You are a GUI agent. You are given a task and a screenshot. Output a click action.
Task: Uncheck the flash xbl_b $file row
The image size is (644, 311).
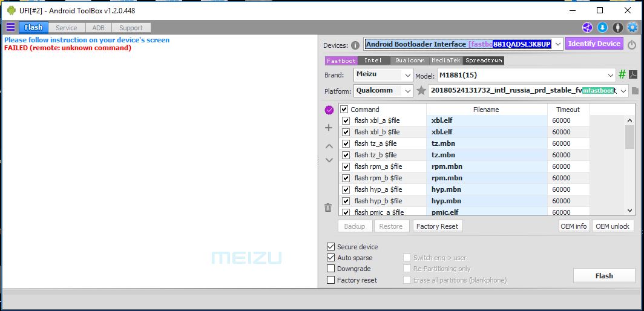coord(346,133)
